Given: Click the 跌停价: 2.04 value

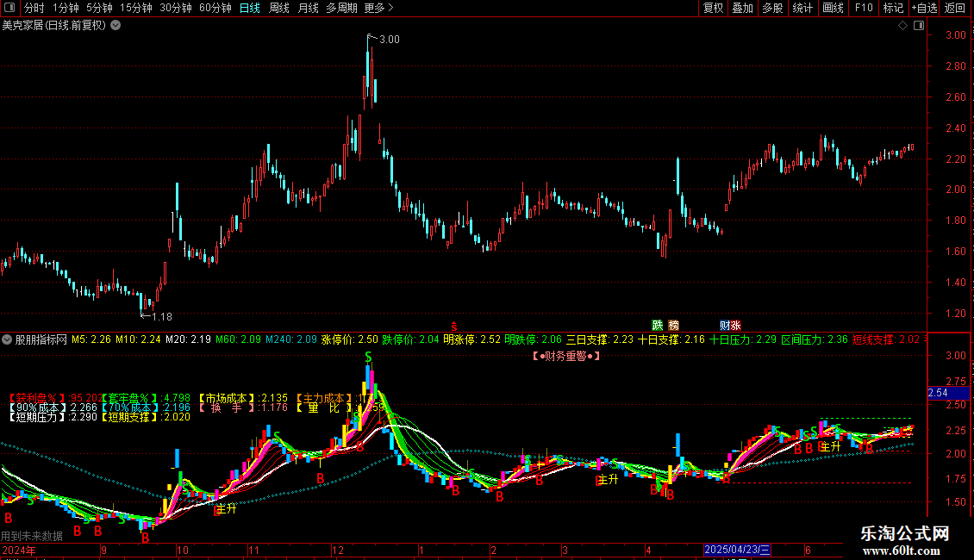Looking at the screenshot, I should click(410, 339).
